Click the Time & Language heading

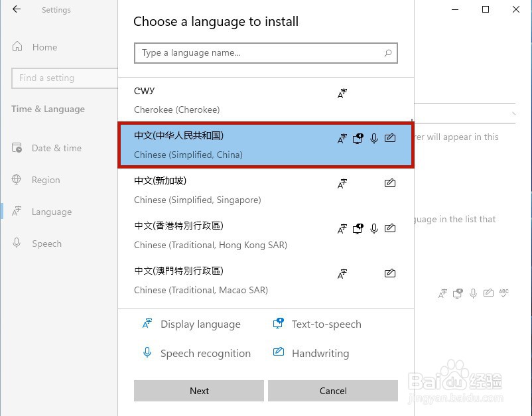[48, 109]
